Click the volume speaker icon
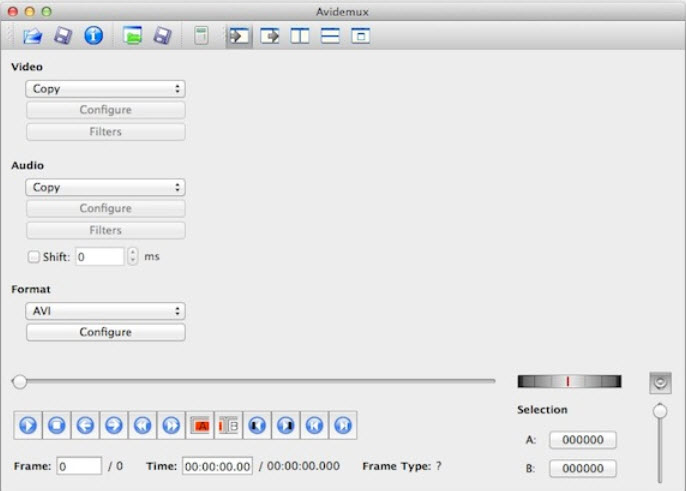The width and height of the screenshot is (686, 491). [660, 383]
